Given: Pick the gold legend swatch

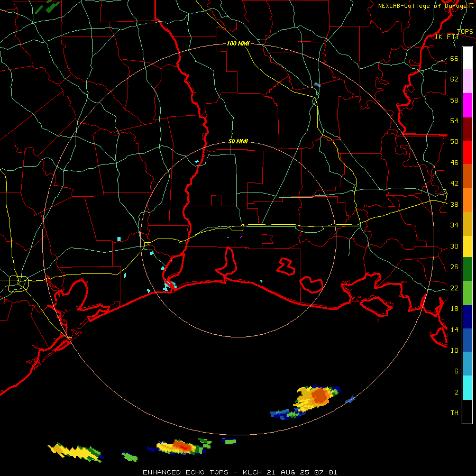Looking at the screenshot, I should (x=467, y=224).
